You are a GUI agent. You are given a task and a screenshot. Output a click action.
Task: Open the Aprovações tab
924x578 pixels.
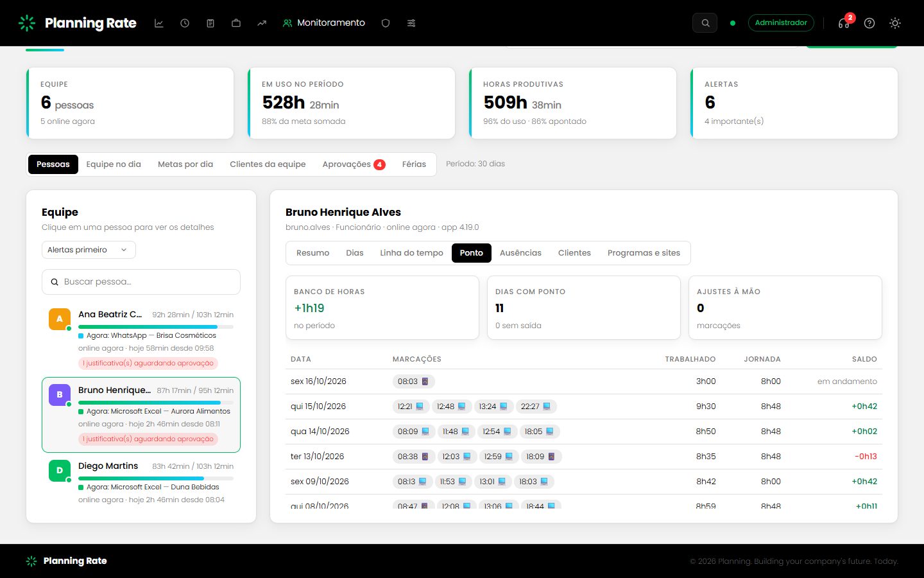[354, 164]
